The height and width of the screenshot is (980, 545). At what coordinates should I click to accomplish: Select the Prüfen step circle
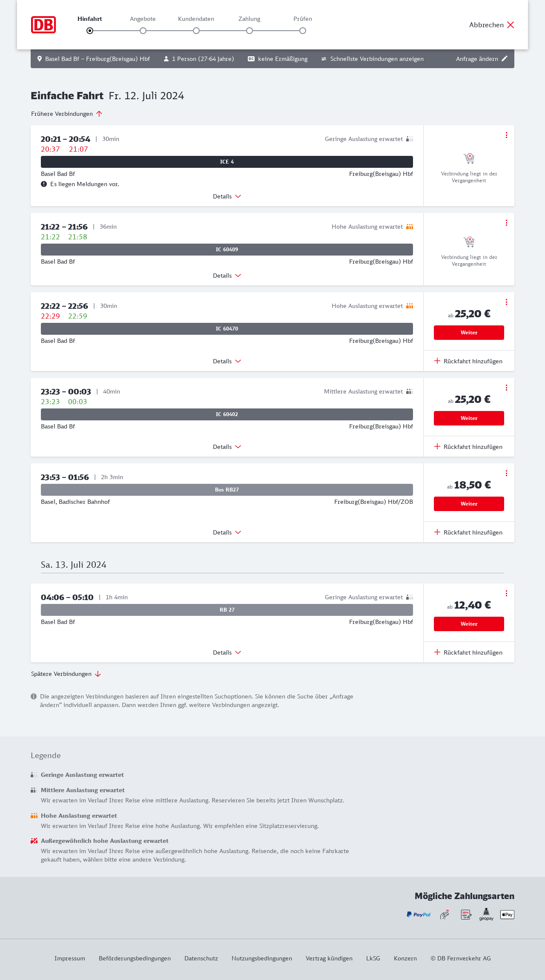click(303, 31)
